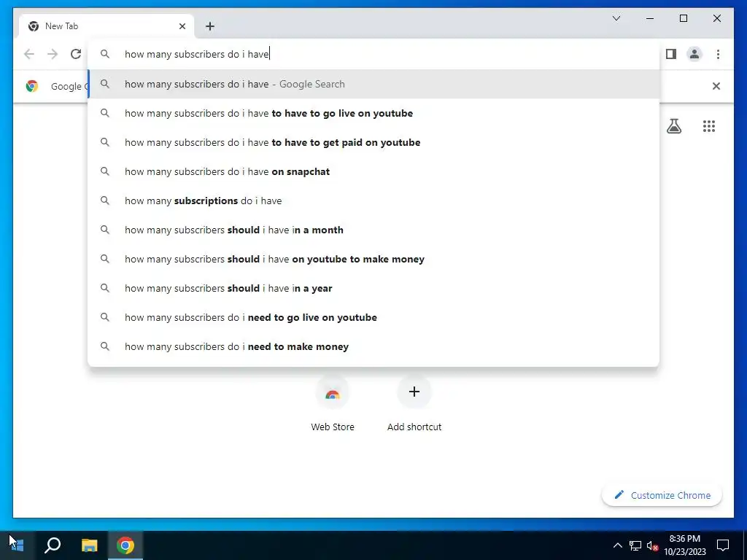Select 'how many subscribers do i have - Google Search'
This screenshot has height=560, width=747.
[x=373, y=85]
